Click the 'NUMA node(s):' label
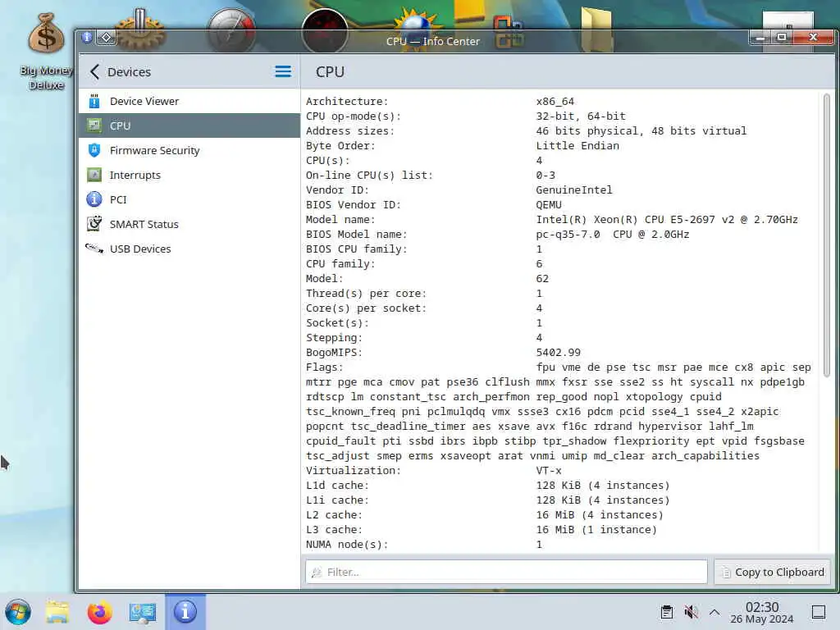This screenshot has width=840, height=630. coord(347,545)
